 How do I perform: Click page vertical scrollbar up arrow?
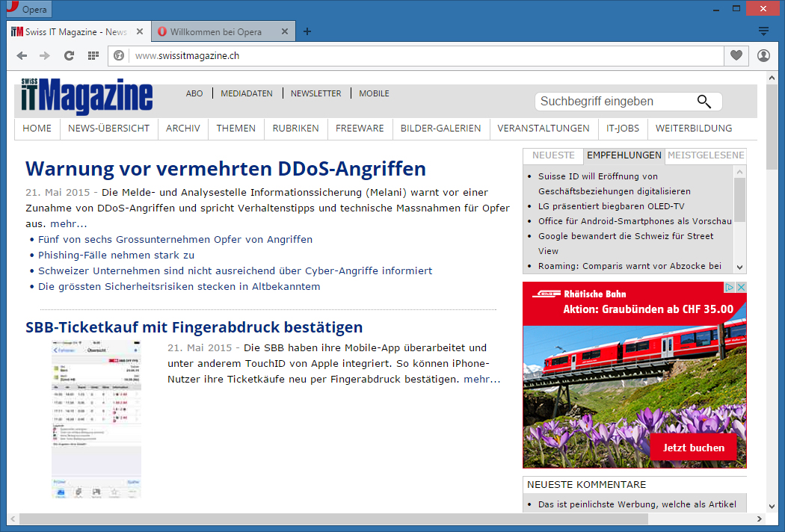coord(772,78)
